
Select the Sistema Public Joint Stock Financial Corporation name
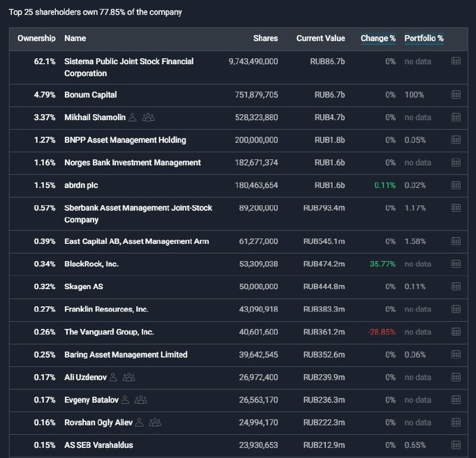pos(129,67)
